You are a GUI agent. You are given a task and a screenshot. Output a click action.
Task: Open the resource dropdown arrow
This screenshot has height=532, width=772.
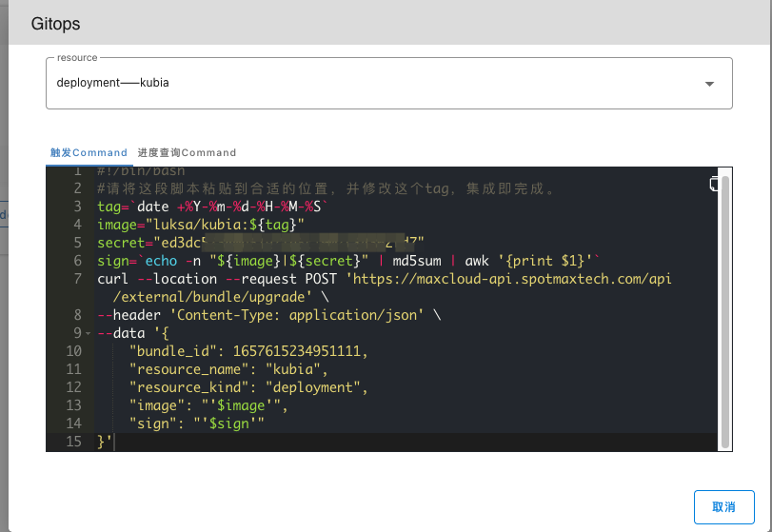coord(709,84)
